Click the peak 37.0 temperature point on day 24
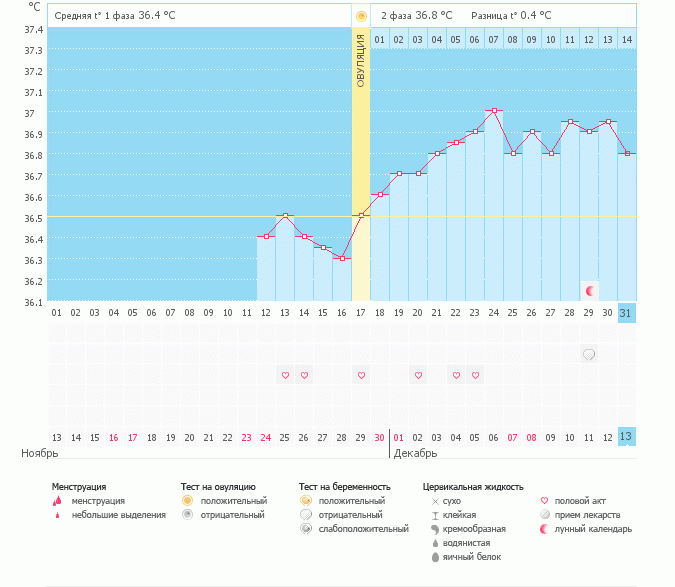This screenshot has width=675, height=587. [x=494, y=110]
